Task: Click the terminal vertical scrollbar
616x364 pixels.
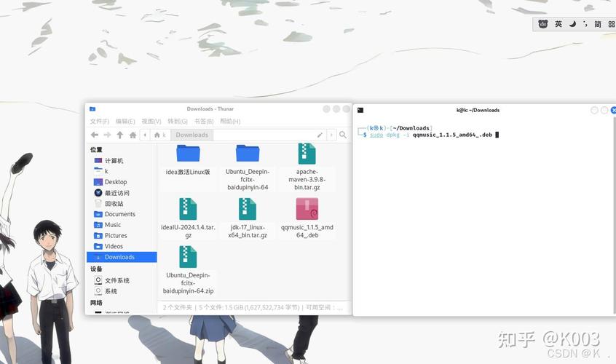Action: point(614,215)
